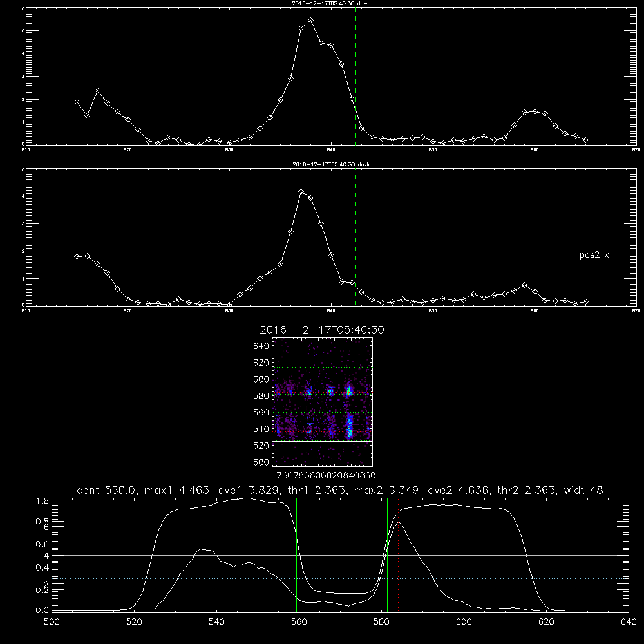Select the 'ave2 4.636' value
This screenshot has width=644, height=644.
[459, 490]
